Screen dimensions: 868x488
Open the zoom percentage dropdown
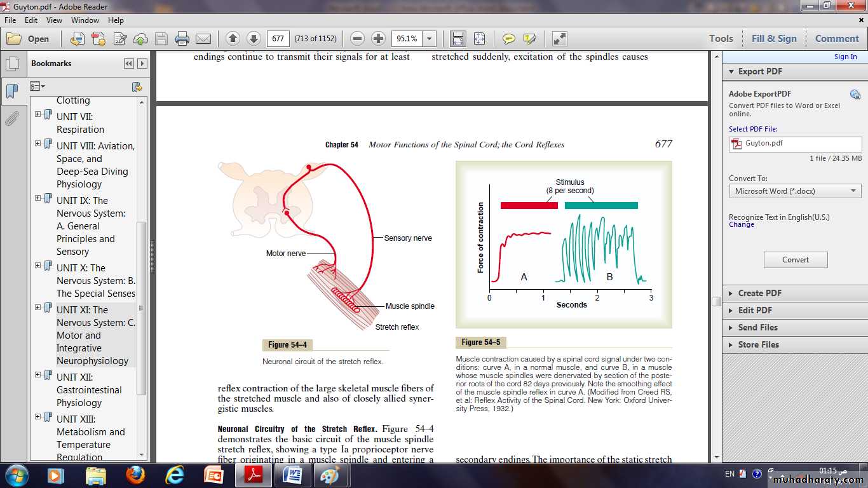coord(430,39)
